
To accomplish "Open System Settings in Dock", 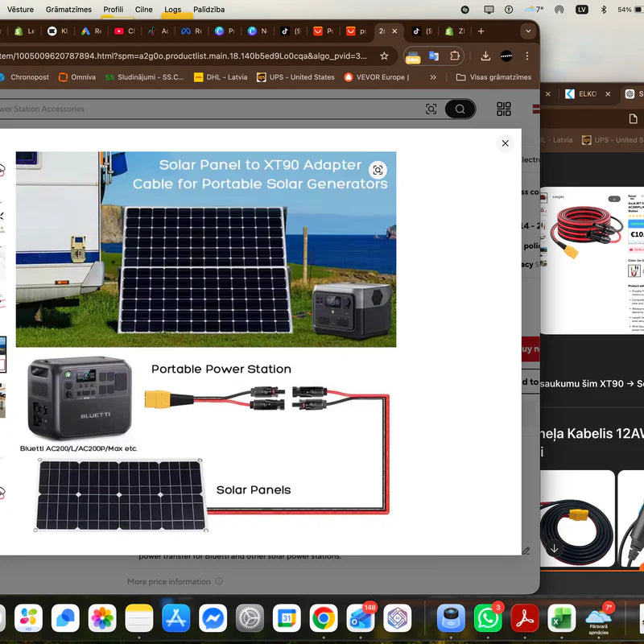I will pyautogui.click(x=250, y=617).
